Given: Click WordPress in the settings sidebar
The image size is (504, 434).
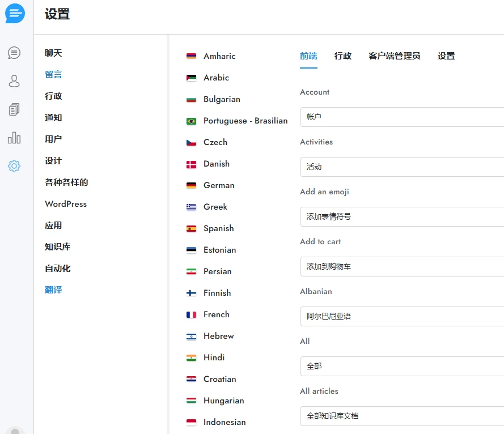Looking at the screenshot, I should (x=65, y=203).
